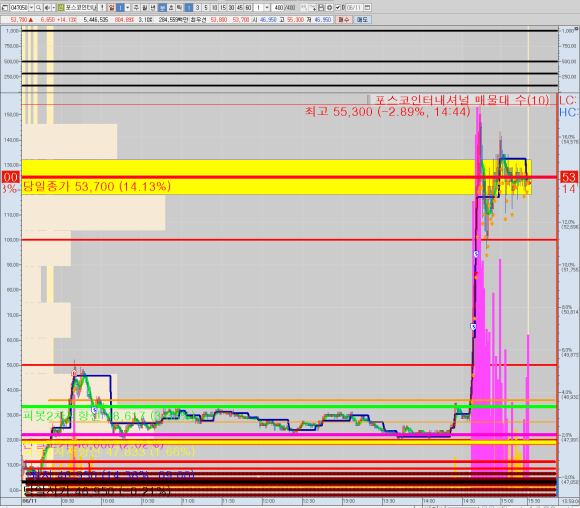Toggle the date checkbox beside 06/11
Screen dimensions: 580x508
click(338, 7)
